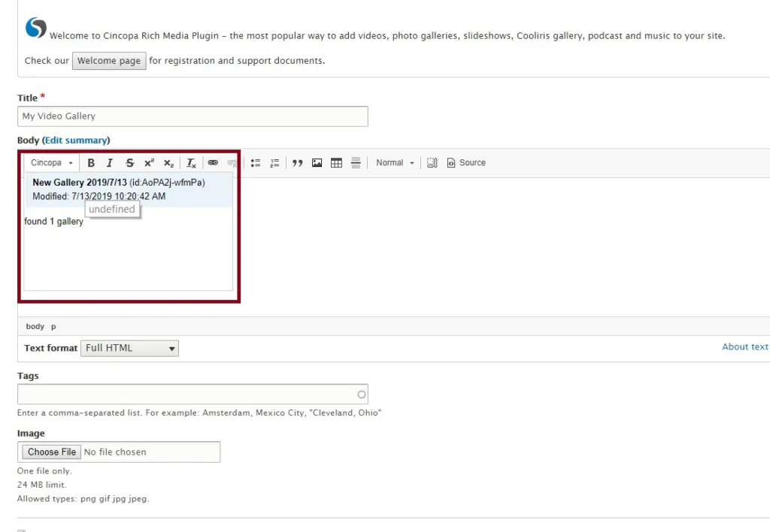
Task: Focus the Title input field
Action: [x=192, y=116]
